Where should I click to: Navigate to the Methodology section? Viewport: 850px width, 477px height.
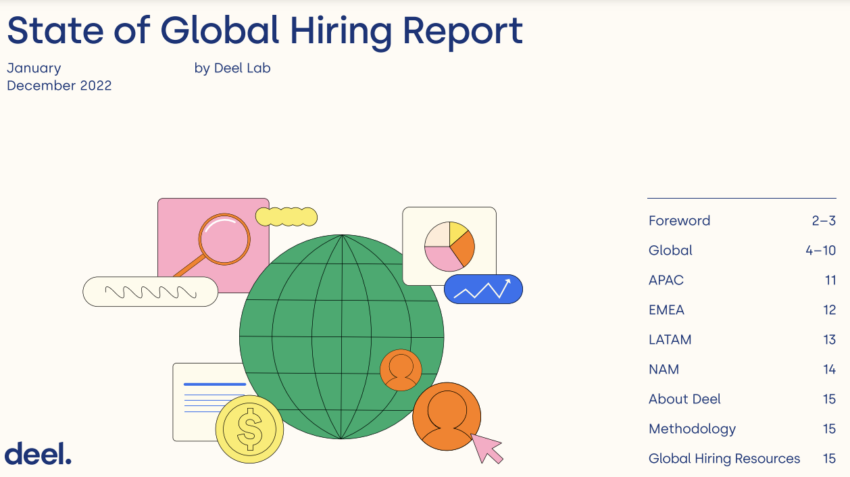click(692, 429)
